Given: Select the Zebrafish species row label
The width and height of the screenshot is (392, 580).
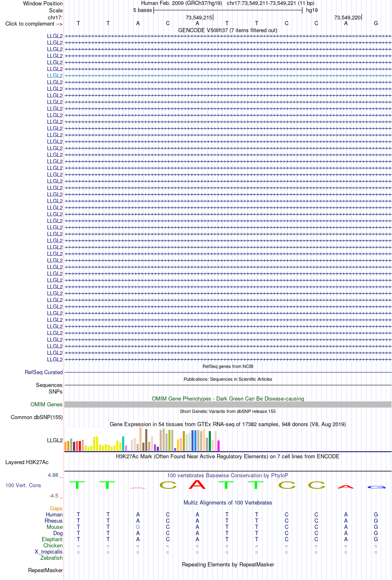Looking at the screenshot, I should [x=52, y=558].
